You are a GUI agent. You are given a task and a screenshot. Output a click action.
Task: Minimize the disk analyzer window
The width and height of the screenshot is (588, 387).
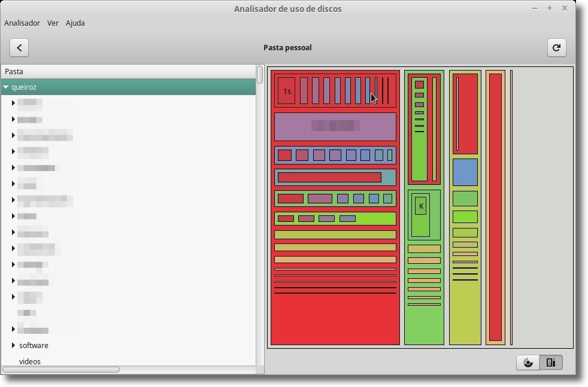point(534,8)
